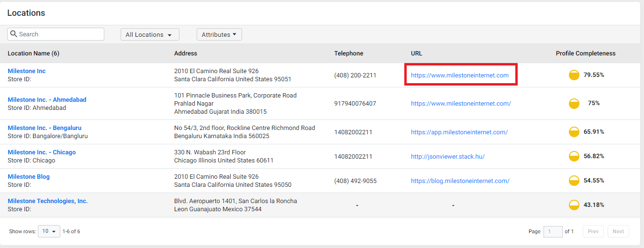The width and height of the screenshot is (644, 248).
Task: Click the 43.18% completeness circle icon
Action: coord(574,205)
